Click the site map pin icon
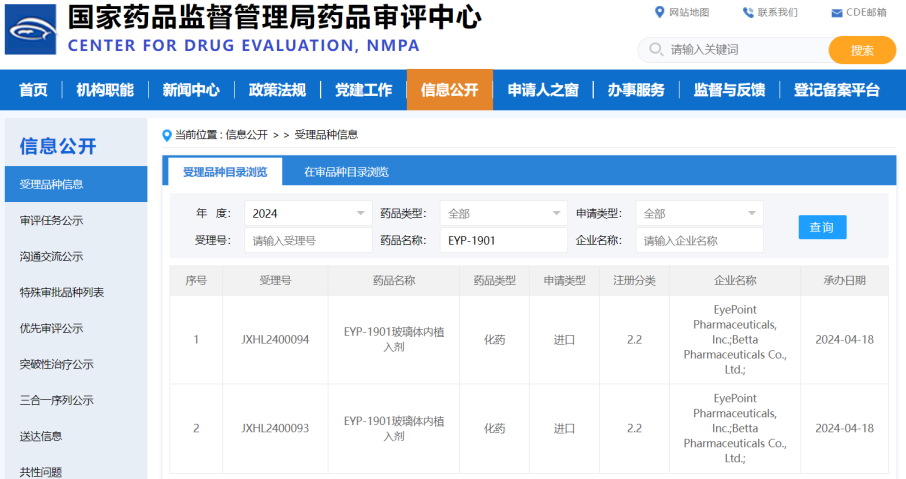 659,12
